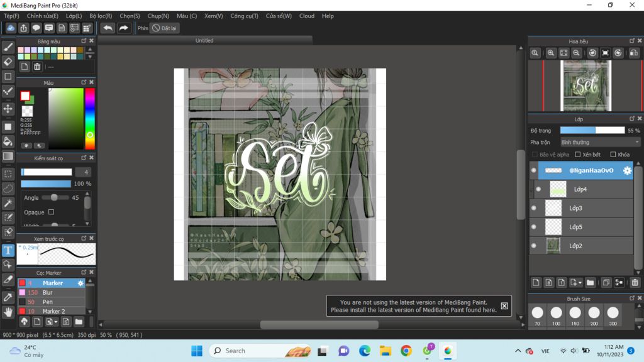Undock the Kiểm soát cọ panel
644x362 pixels.
coord(84,158)
